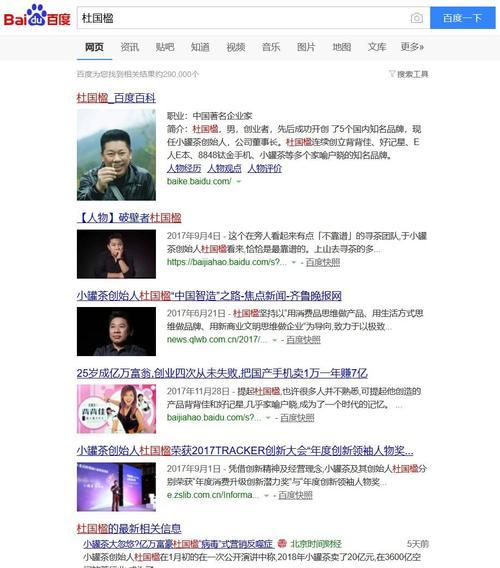
Task: Click the 北京时间财经 source icon
Action: click(282, 543)
